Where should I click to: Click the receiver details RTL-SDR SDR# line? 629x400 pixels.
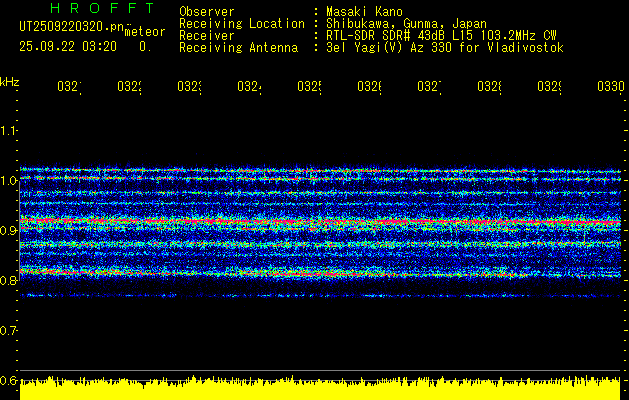(441, 36)
